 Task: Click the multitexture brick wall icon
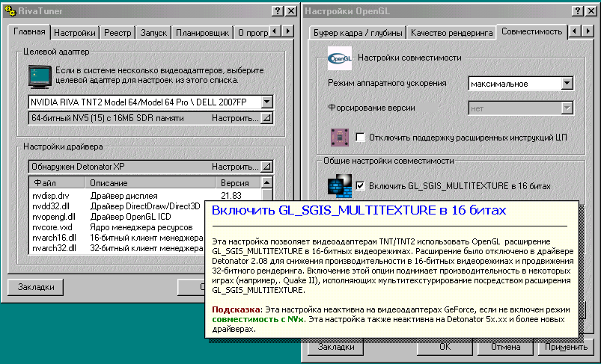tap(340, 186)
